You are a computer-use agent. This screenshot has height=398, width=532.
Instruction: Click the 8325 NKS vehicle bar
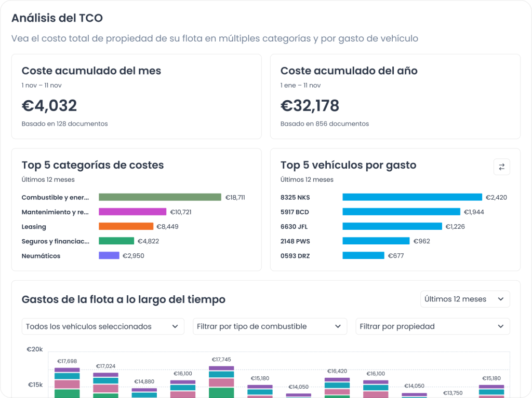(412, 197)
